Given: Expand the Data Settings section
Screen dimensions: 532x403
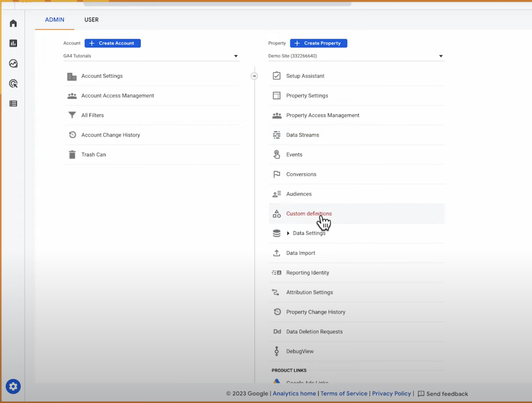Looking at the screenshot, I should click(288, 233).
